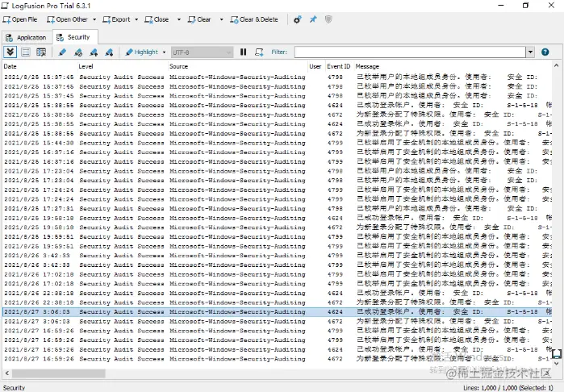Click the Highlight button
This screenshot has width=564, height=392.
(141, 52)
